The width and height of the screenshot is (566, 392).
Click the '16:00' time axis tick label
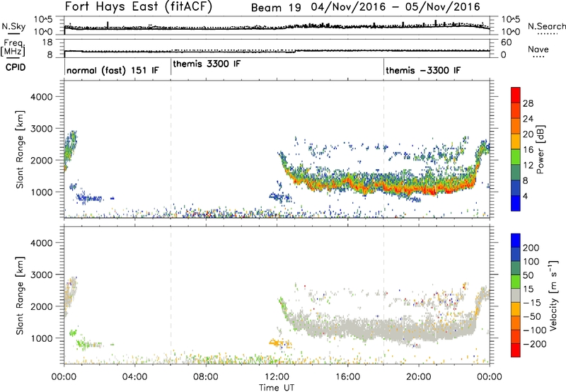tap(347, 377)
